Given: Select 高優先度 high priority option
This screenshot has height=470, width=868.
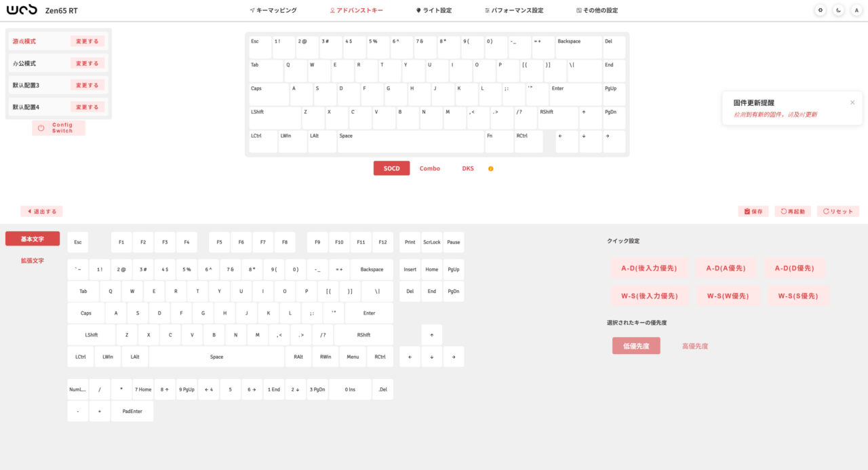Looking at the screenshot, I should point(695,346).
